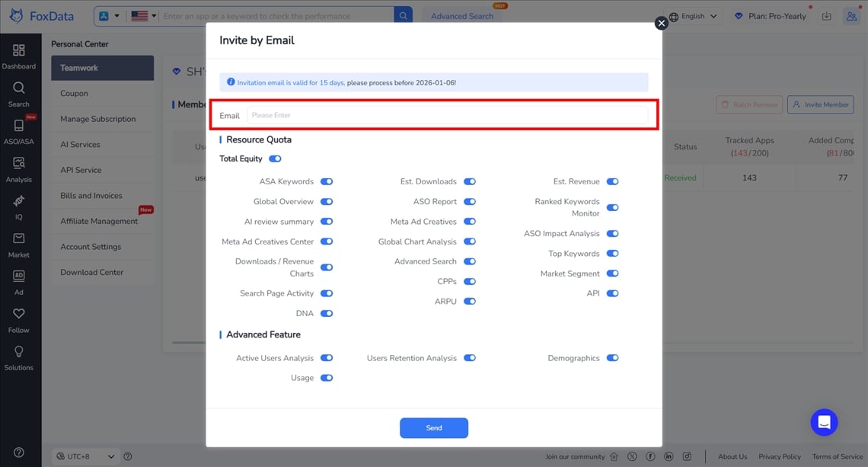Image resolution: width=868 pixels, height=467 pixels.
Task: Click the magnifier search button in top bar
Action: [x=404, y=16]
